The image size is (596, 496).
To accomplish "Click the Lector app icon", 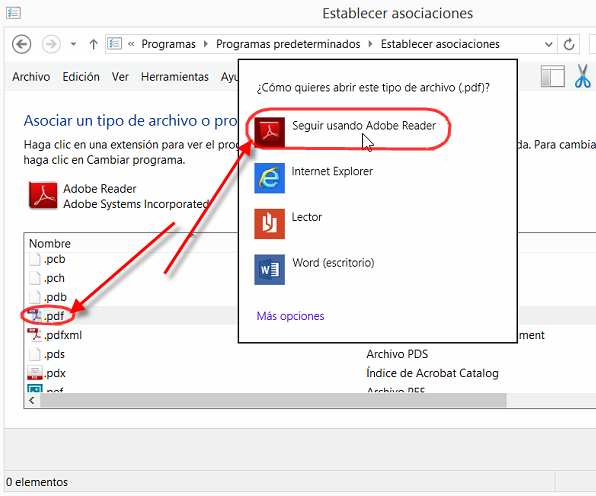I will (269, 223).
